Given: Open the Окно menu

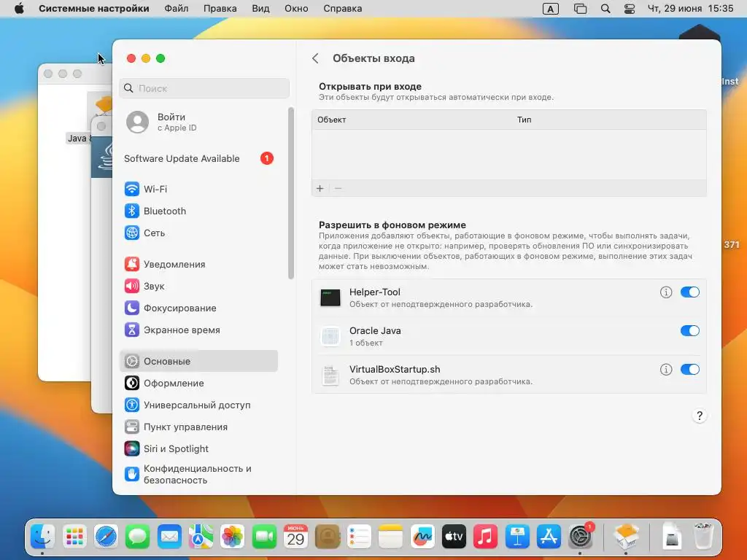Looking at the screenshot, I should point(296,9).
